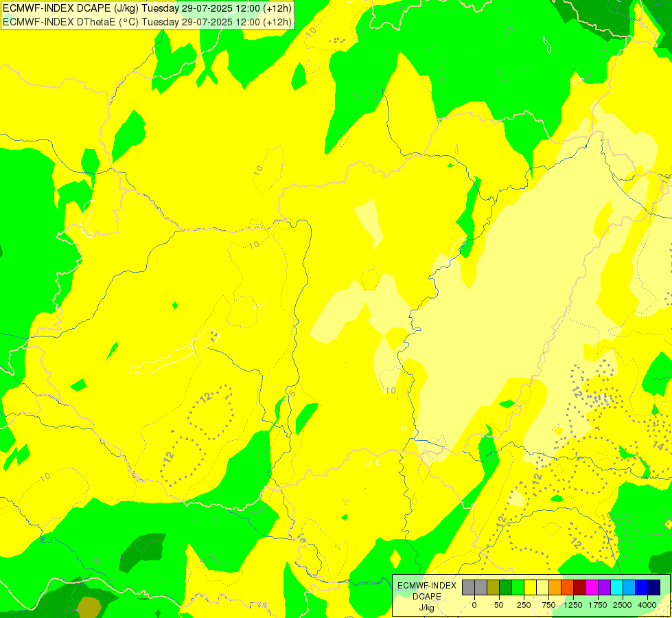This screenshot has width=672, height=618.
Task: Click the 'ECMWF-INDEX DThetaE (°C)' title line
Action: 147,22
